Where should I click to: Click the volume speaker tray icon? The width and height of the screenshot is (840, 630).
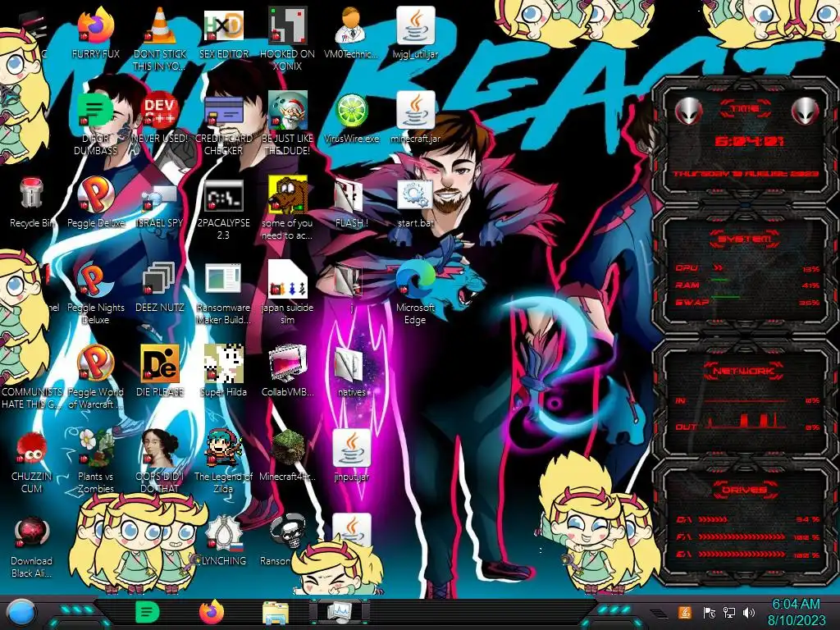click(749, 612)
